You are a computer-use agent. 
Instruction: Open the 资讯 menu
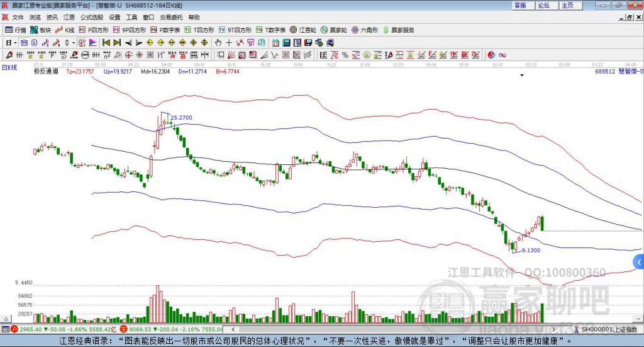coord(52,17)
